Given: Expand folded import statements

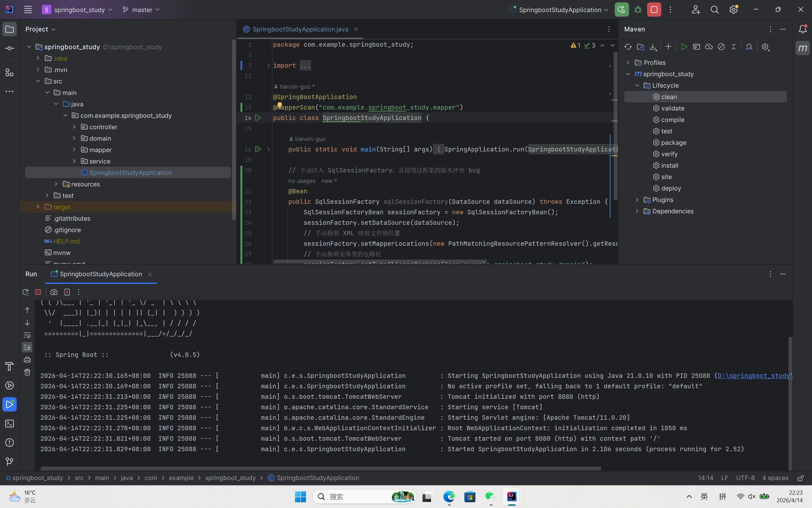Looking at the screenshot, I should pyautogui.click(x=268, y=65).
